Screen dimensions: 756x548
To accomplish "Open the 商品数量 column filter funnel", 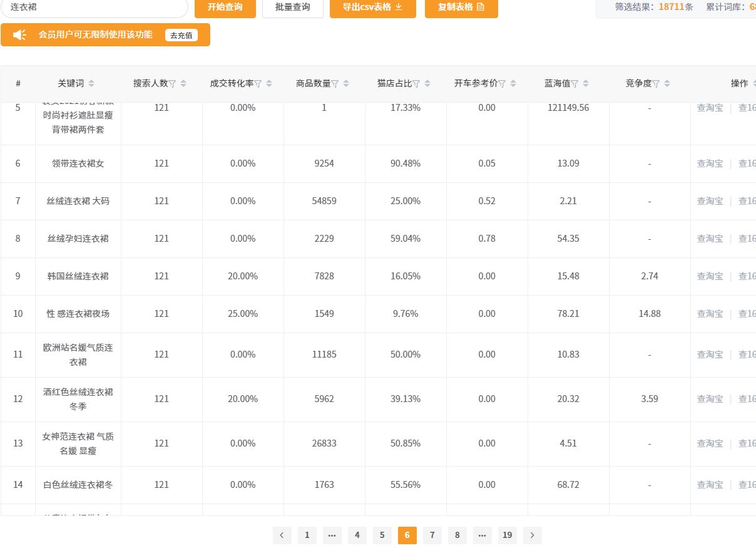I will click(335, 84).
